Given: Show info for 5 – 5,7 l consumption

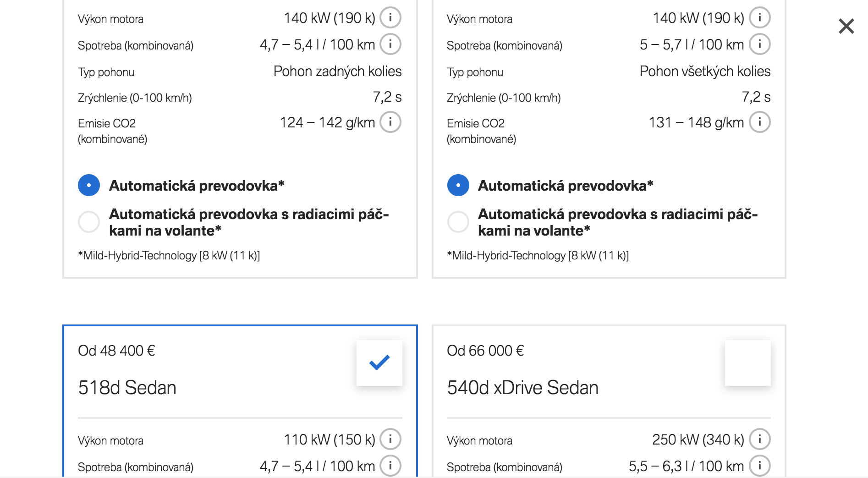Looking at the screenshot, I should tap(759, 44).
